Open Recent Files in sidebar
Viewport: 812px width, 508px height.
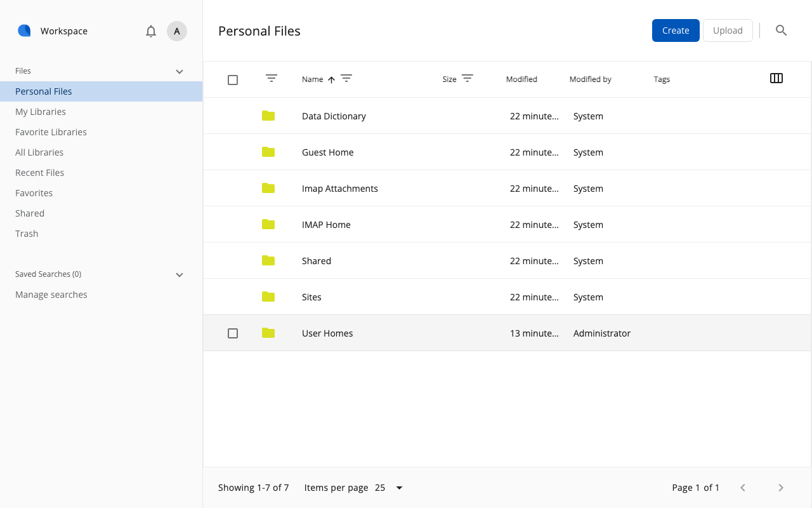[40, 173]
